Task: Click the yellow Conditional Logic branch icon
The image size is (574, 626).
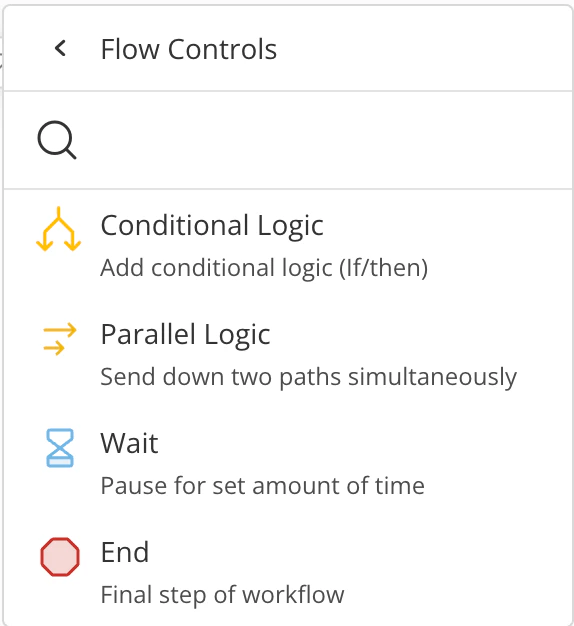Action: 59,229
